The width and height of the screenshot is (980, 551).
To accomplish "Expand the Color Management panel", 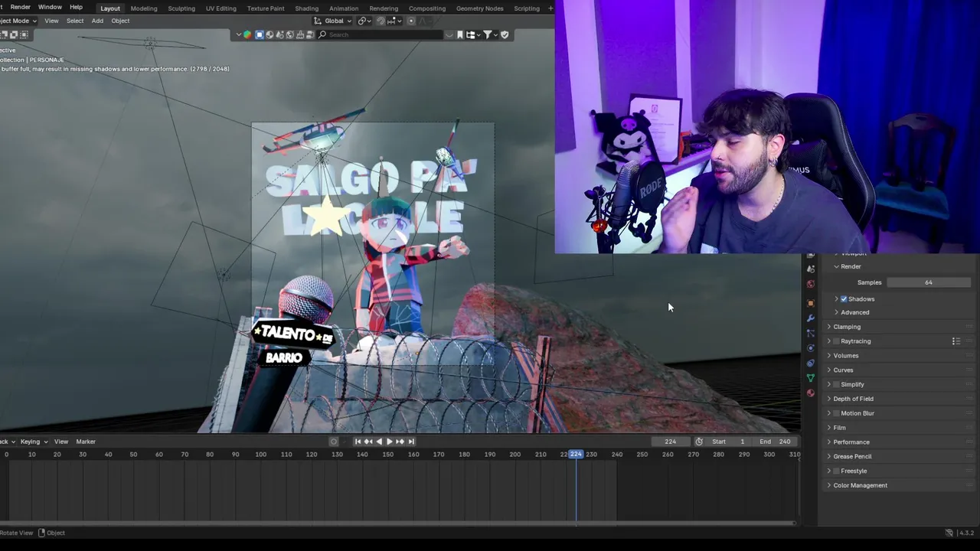I will coord(860,485).
